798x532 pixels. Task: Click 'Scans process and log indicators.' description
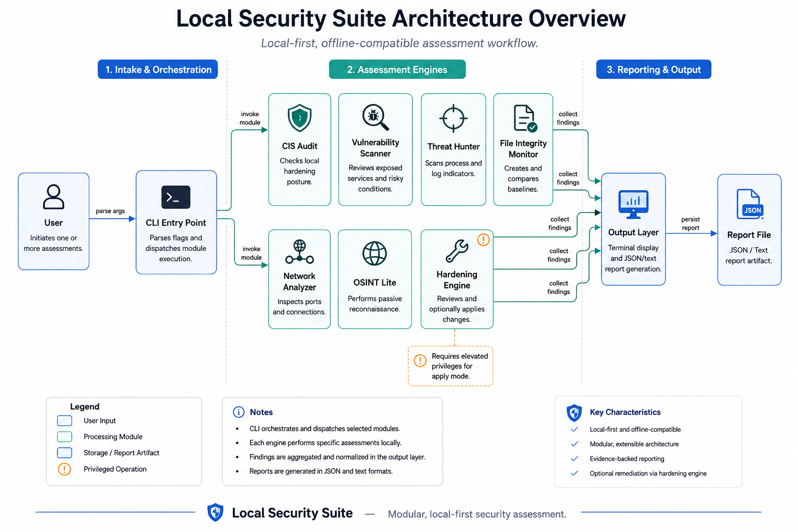pyautogui.click(x=454, y=168)
